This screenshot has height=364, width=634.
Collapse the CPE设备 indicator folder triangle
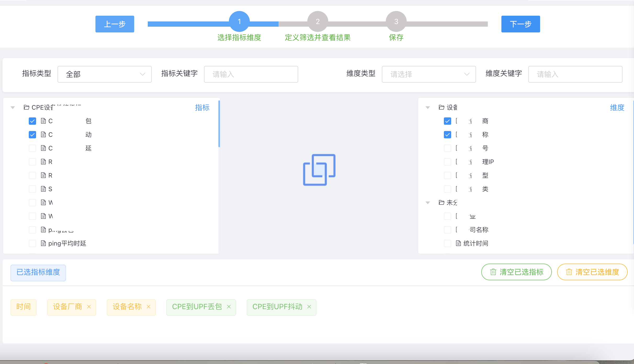[x=13, y=107]
